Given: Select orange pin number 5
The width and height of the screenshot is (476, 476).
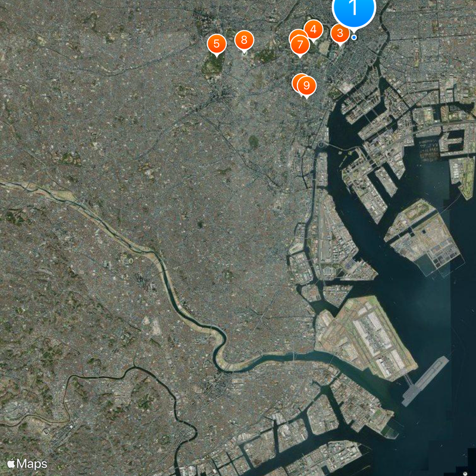Looking at the screenshot, I should pos(217,44).
